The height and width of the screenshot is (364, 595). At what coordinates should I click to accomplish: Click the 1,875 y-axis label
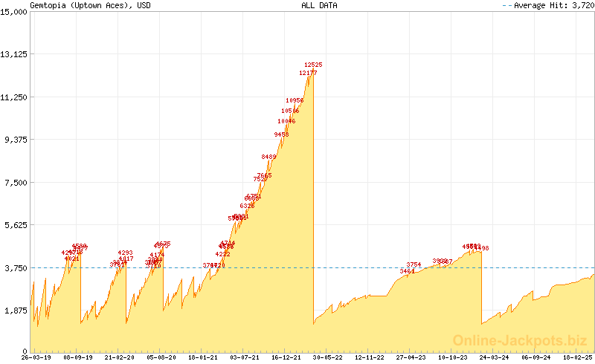click(x=17, y=311)
